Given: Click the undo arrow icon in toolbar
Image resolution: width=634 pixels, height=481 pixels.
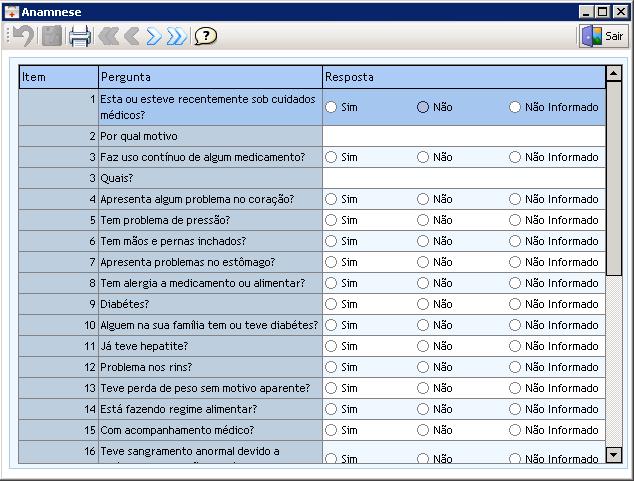Looking at the screenshot, I should point(23,36).
